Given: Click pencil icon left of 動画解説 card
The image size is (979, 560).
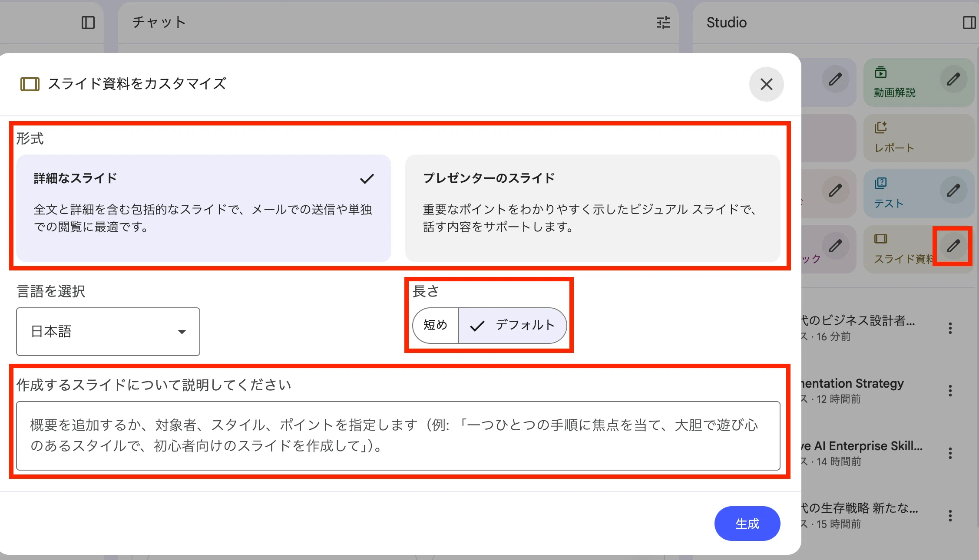Looking at the screenshot, I should (x=835, y=79).
